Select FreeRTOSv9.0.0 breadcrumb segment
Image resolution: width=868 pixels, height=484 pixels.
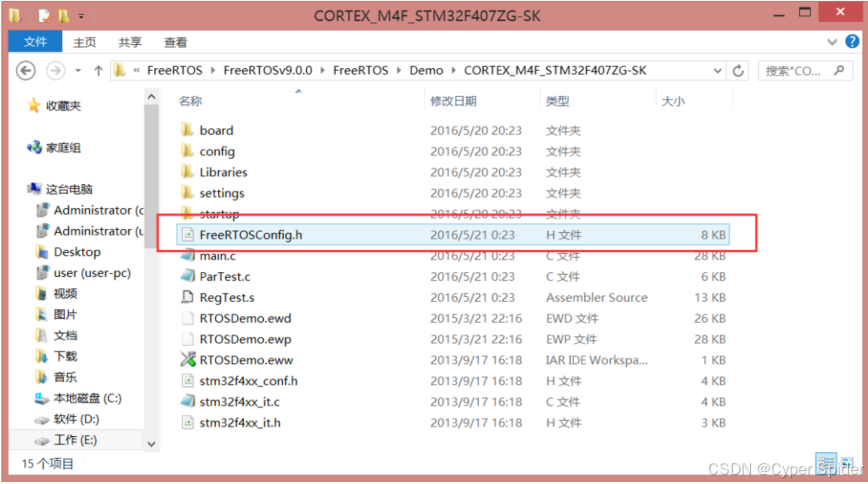(x=267, y=70)
